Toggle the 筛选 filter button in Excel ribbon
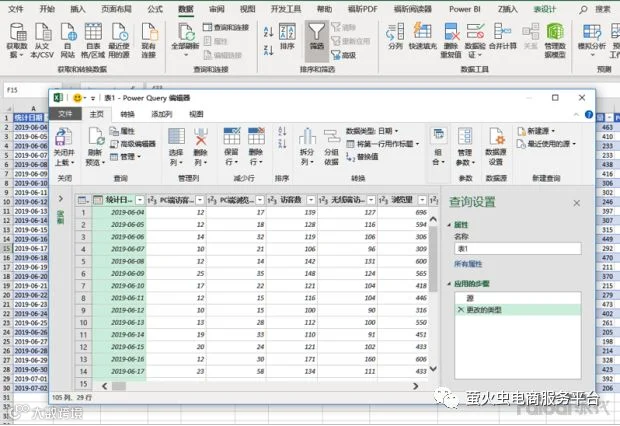This screenshot has width=620, height=426. [317, 40]
